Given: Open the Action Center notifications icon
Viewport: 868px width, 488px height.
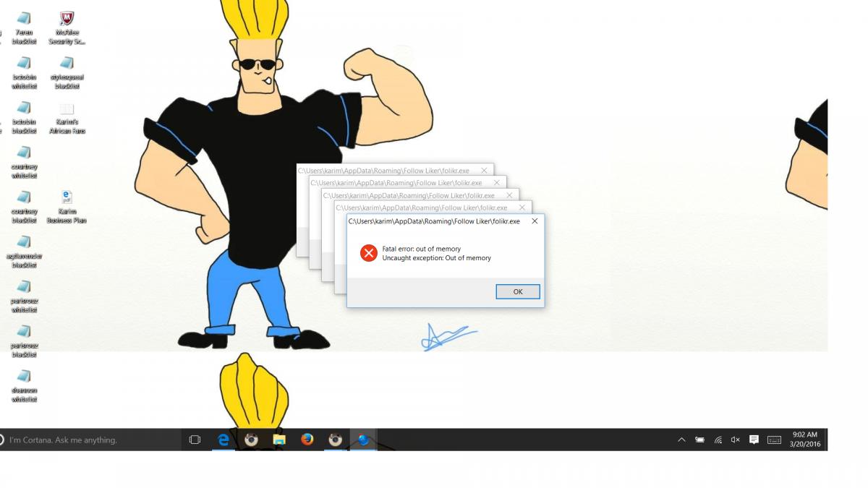Looking at the screenshot, I should pyautogui.click(x=754, y=440).
